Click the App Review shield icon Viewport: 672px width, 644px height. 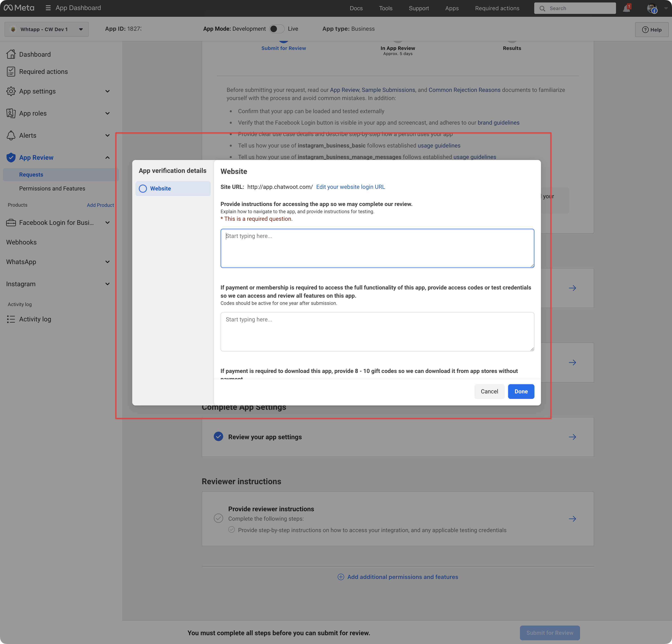(11, 158)
